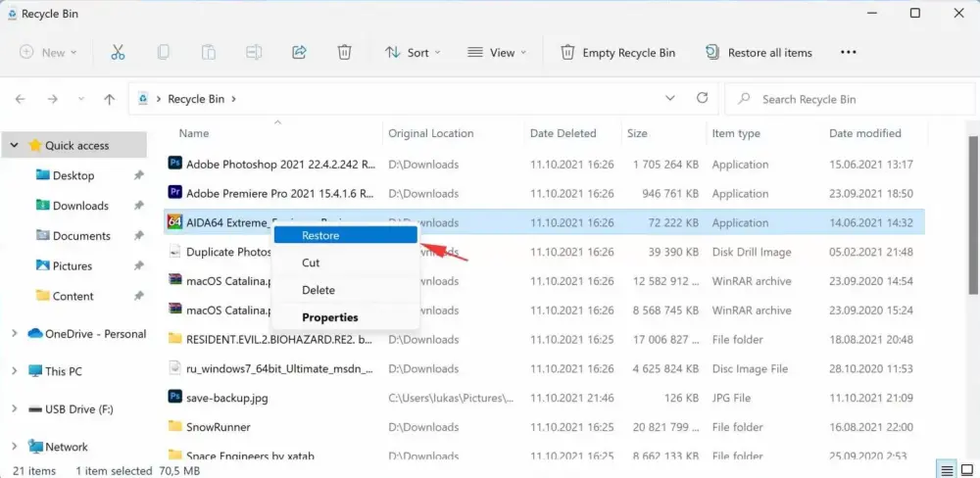
Task: Choose Delete from the context menu
Action: [345, 290]
